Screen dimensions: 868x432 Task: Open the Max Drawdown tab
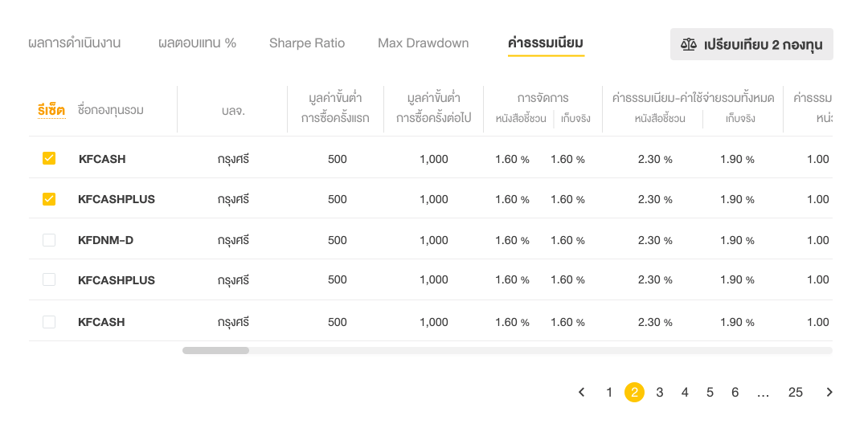click(423, 43)
